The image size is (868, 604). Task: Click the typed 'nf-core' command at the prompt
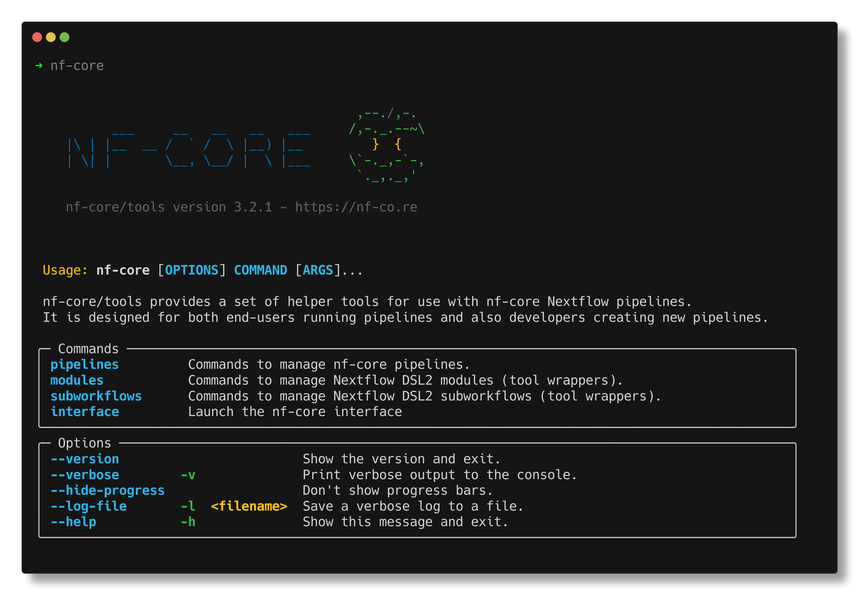77,66
